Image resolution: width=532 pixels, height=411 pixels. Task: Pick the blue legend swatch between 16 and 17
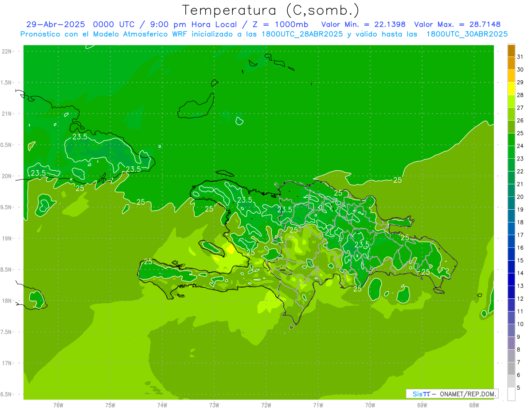point(511,241)
